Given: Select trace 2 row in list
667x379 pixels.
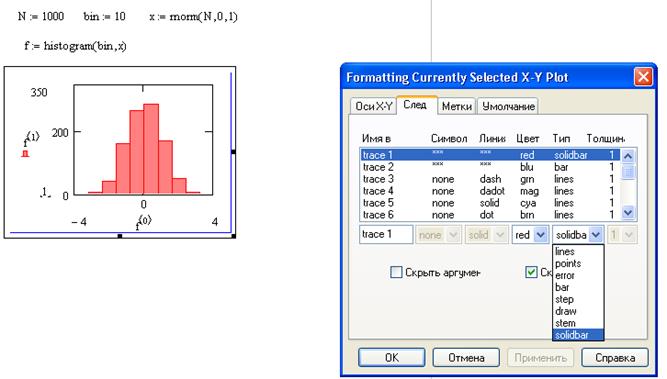Looking at the screenshot, I should click(x=490, y=167).
